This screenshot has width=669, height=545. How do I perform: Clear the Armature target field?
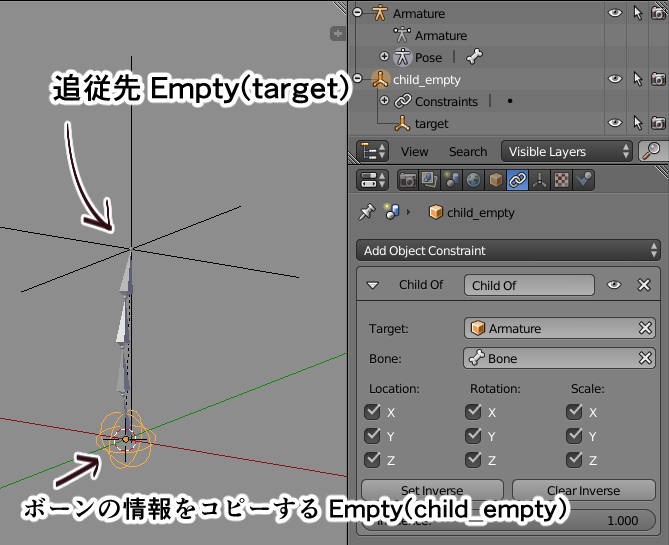645,328
